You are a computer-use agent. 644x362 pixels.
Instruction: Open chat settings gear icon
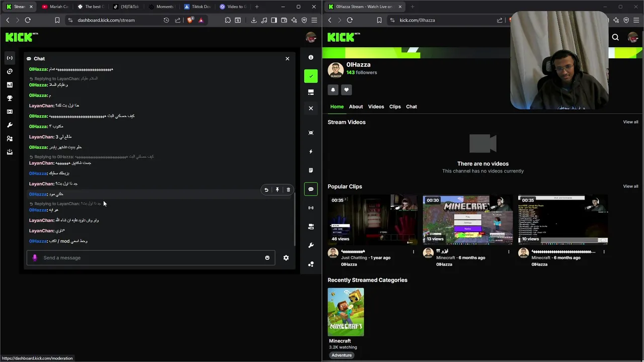(x=286, y=258)
